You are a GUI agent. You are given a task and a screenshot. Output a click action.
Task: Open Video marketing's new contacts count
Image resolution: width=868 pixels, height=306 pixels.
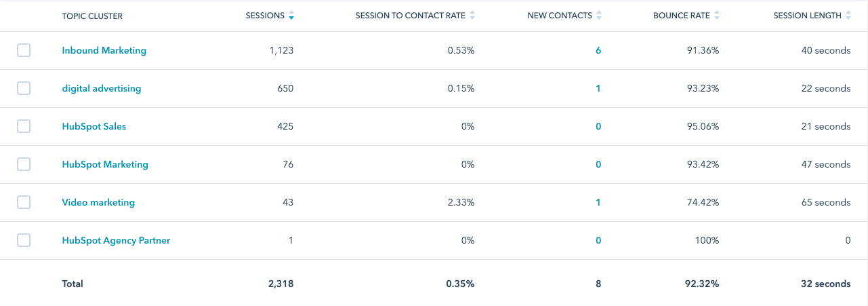coord(598,202)
